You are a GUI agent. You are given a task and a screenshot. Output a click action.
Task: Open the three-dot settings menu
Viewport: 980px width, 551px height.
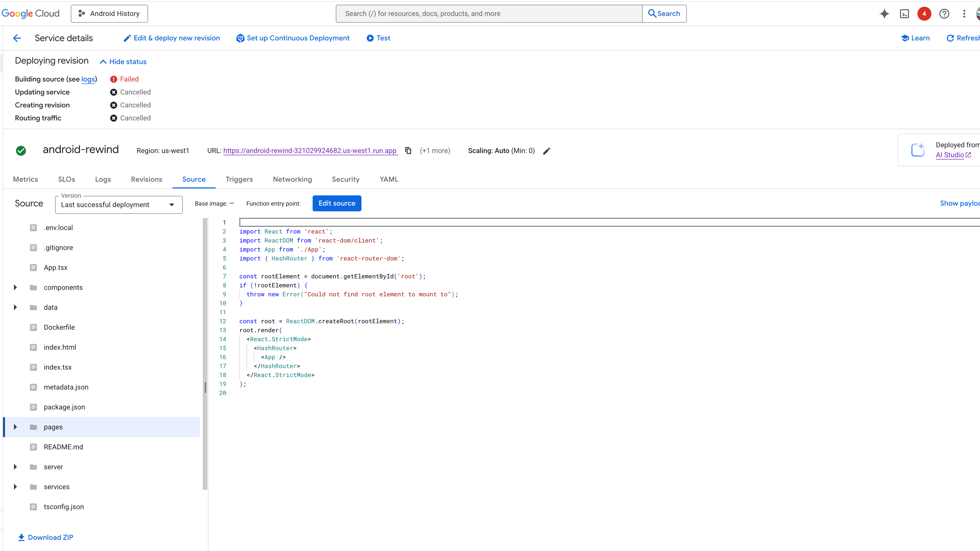(964, 14)
